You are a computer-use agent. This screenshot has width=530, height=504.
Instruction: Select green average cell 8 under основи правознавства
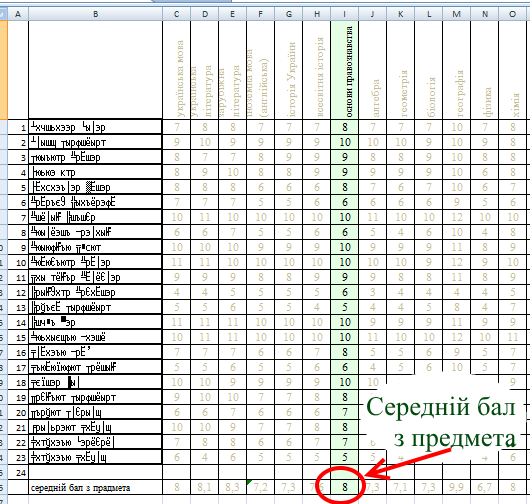(x=344, y=487)
